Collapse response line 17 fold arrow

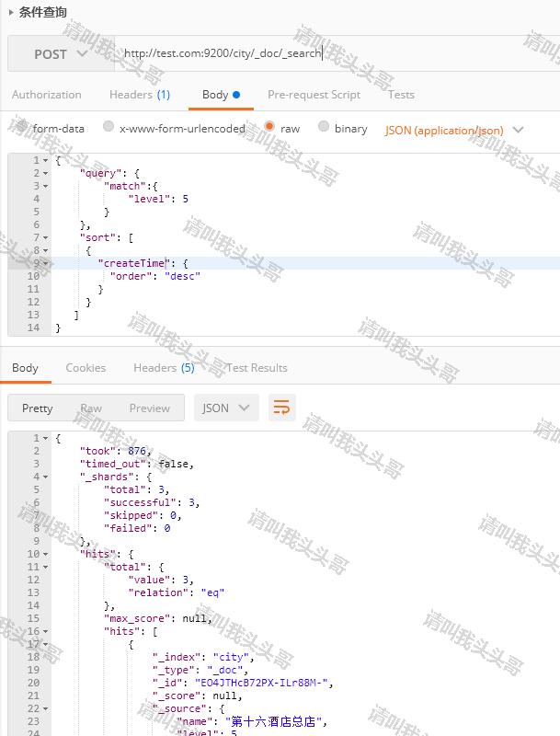(45, 645)
